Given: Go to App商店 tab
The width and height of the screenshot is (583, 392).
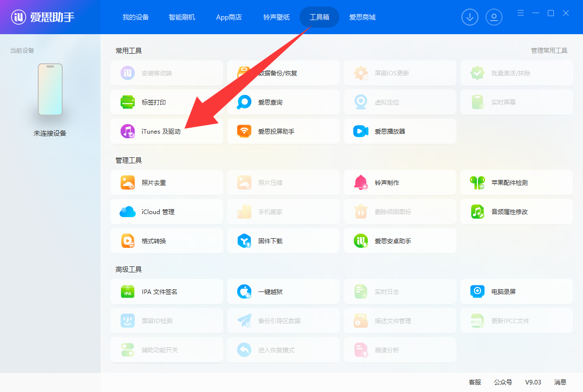Looking at the screenshot, I should coord(229,17).
